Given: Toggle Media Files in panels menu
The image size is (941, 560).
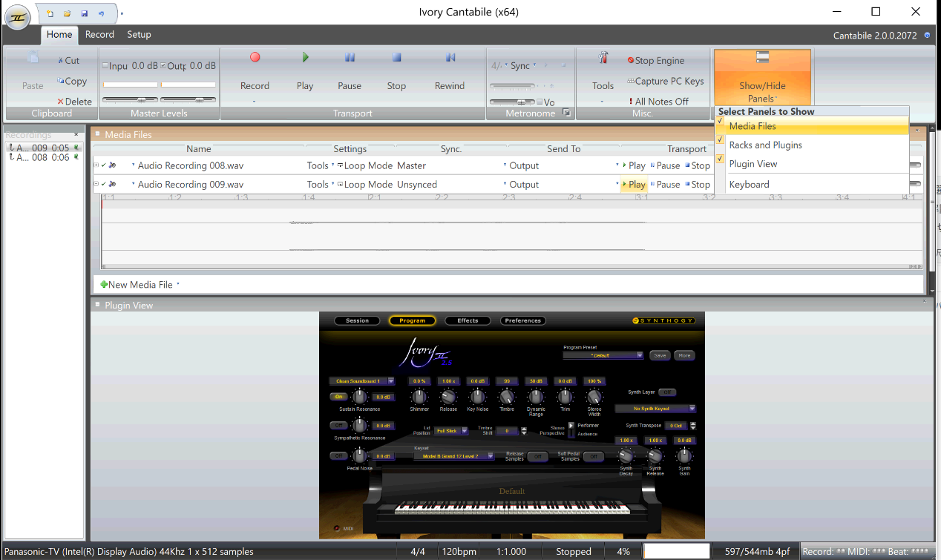Looking at the screenshot, I should click(x=812, y=126).
